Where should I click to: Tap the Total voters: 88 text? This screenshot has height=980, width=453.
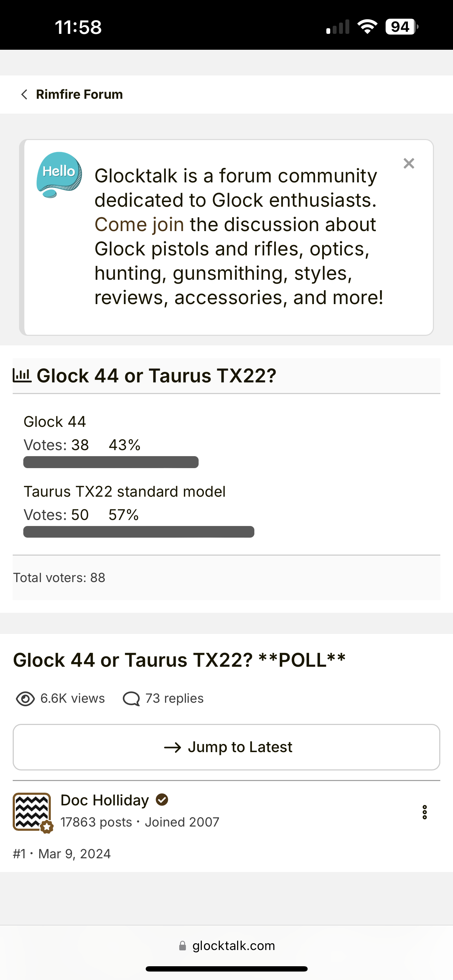point(59,577)
